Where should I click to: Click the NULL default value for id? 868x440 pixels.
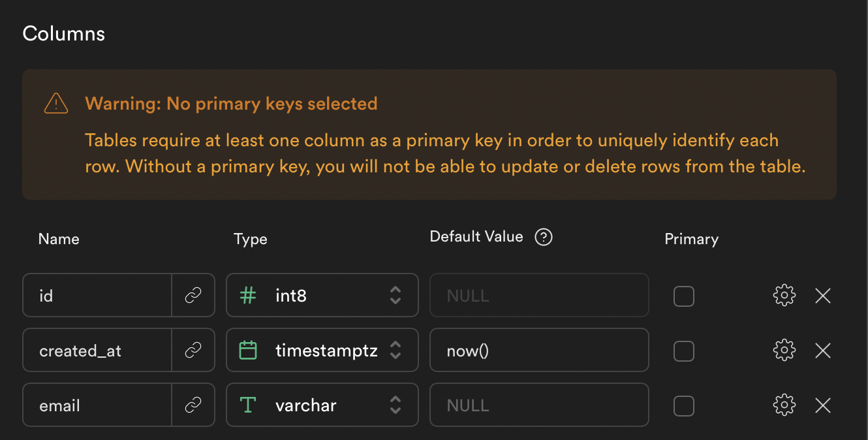click(x=539, y=295)
